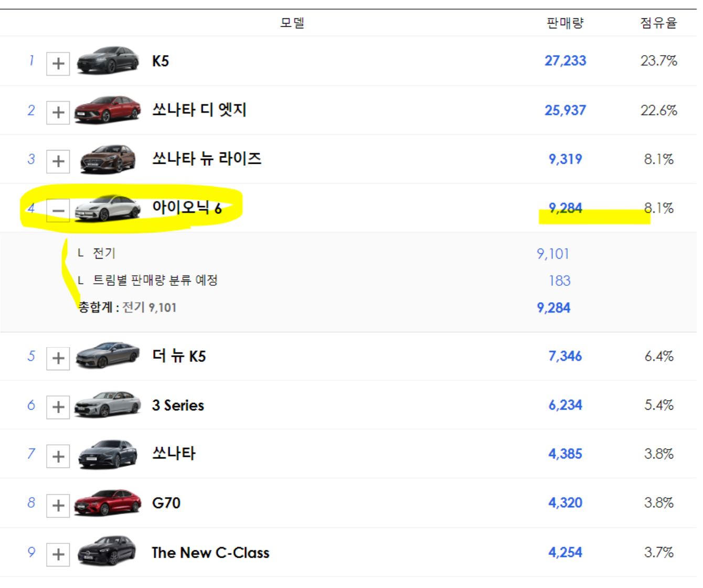Expand the 더 뉴 K5 row
703x588 pixels.
point(58,358)
